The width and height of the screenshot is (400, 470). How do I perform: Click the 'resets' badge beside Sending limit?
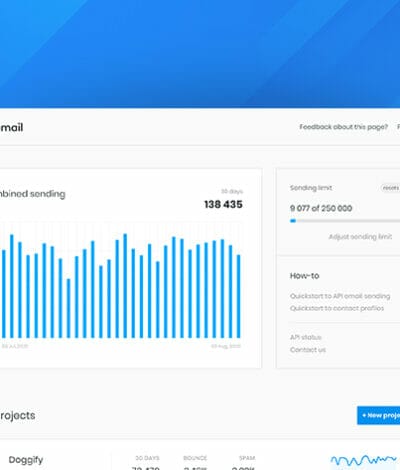click(391, 188)
